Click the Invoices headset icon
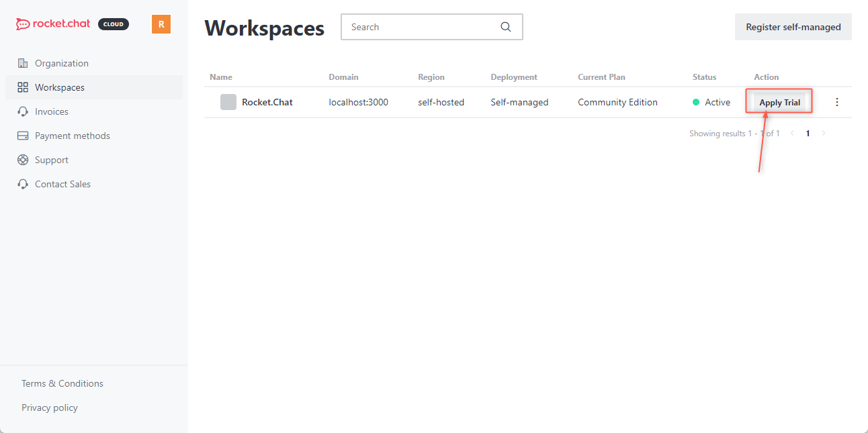Image resolution: width=868 pixels, height=433 pixels. [23, 111]
